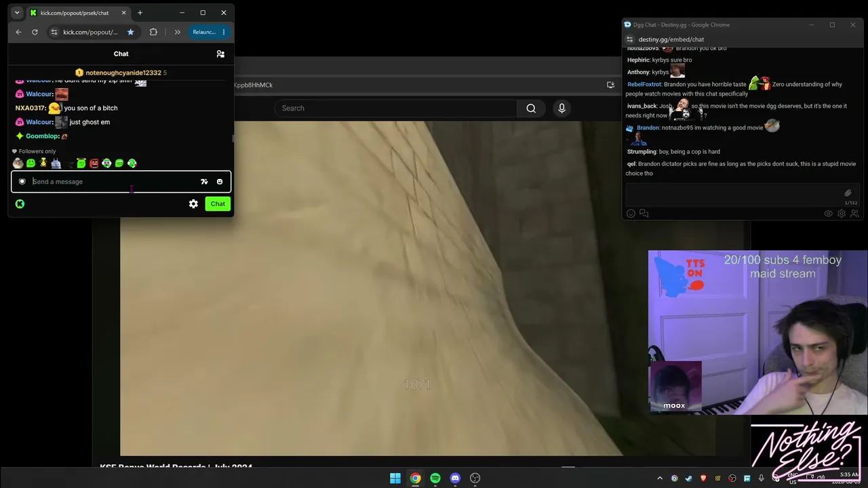Bookmark star for the Kick page
The height and width of the screenshot is (488, 868).
coord(131,32)
